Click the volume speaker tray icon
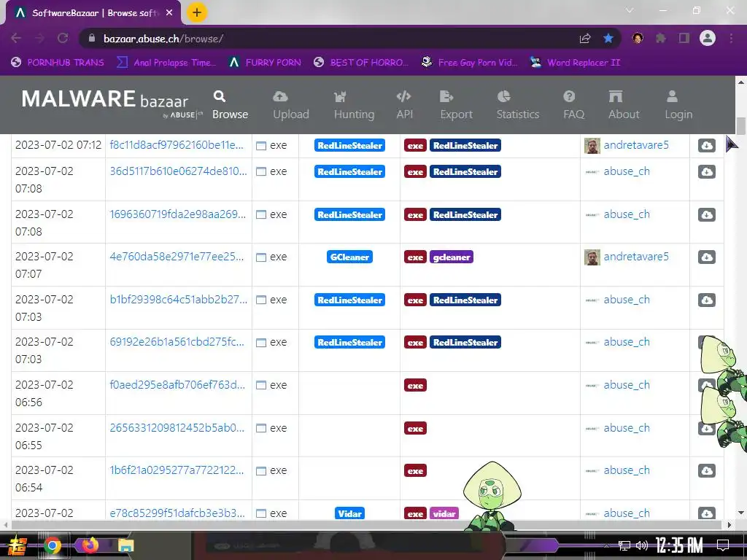 (x=642, y=545)
